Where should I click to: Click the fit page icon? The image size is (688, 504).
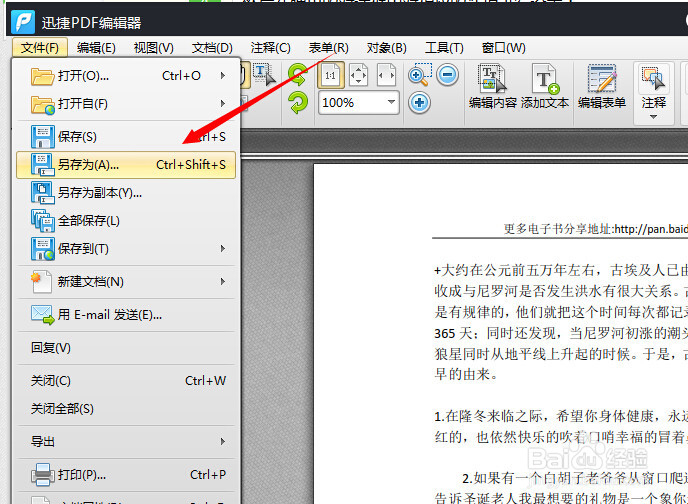[x=358, y=75]
